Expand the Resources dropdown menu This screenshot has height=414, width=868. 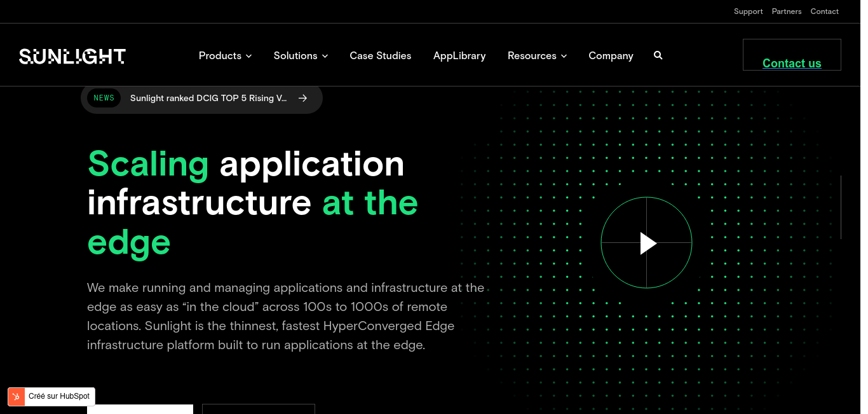coord(538,56)
